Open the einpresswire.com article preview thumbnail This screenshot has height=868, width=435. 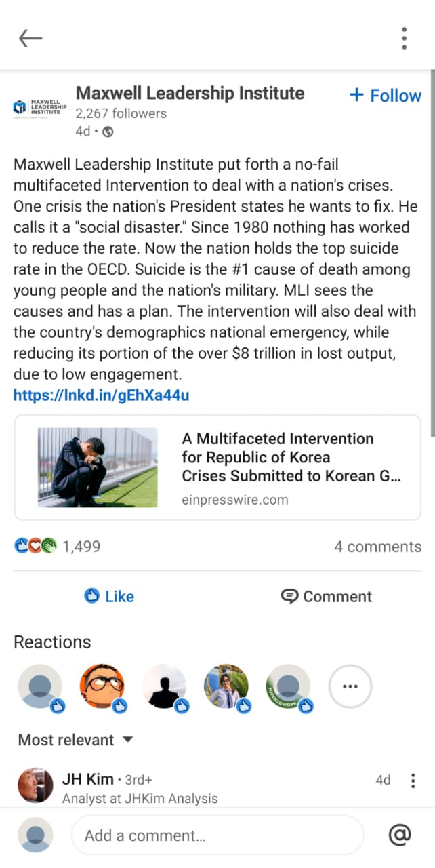[x=98, y=467]
